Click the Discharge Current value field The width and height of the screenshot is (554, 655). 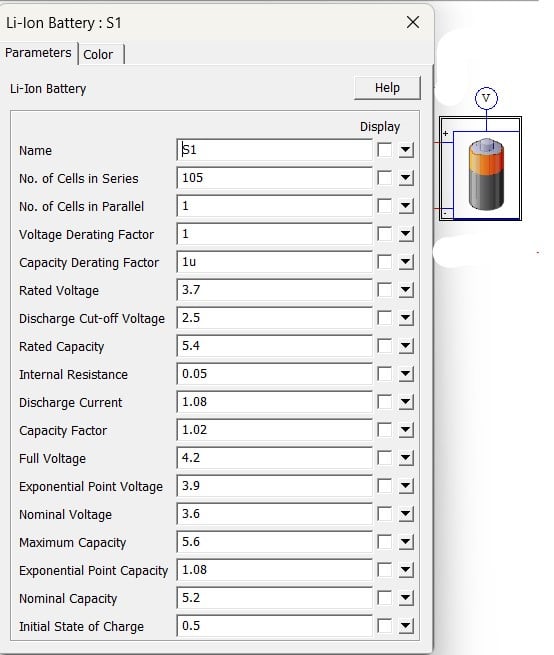coord(274,402)
